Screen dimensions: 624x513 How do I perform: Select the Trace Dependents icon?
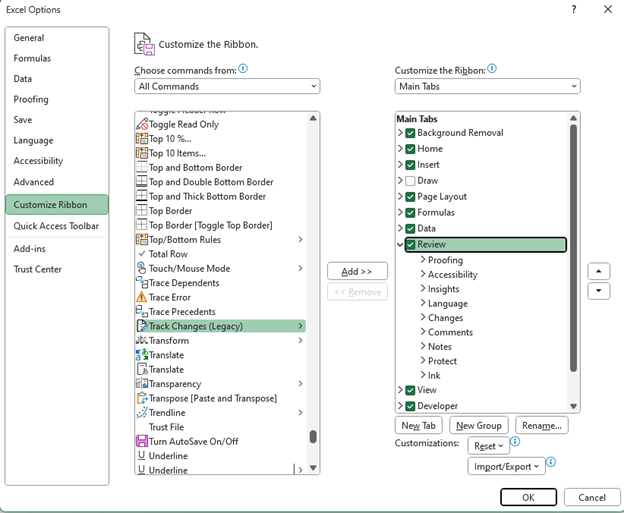click(x=142, y=283)
